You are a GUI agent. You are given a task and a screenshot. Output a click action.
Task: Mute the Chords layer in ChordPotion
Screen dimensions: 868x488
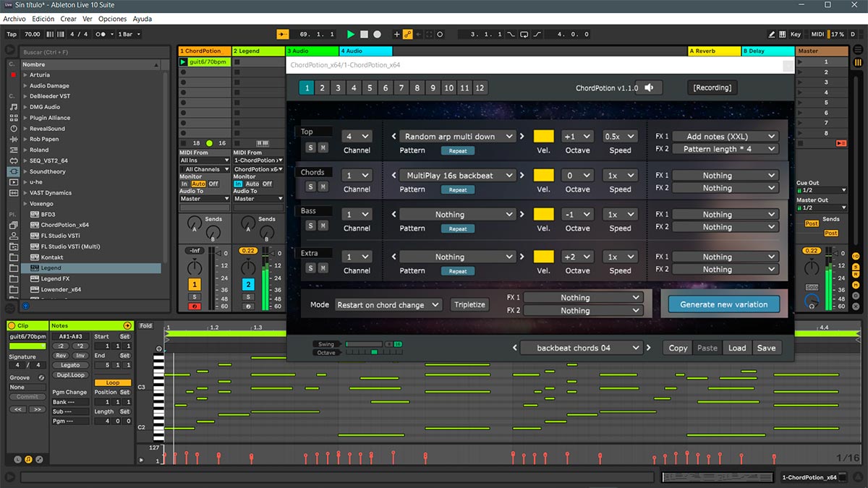(323, 187)
